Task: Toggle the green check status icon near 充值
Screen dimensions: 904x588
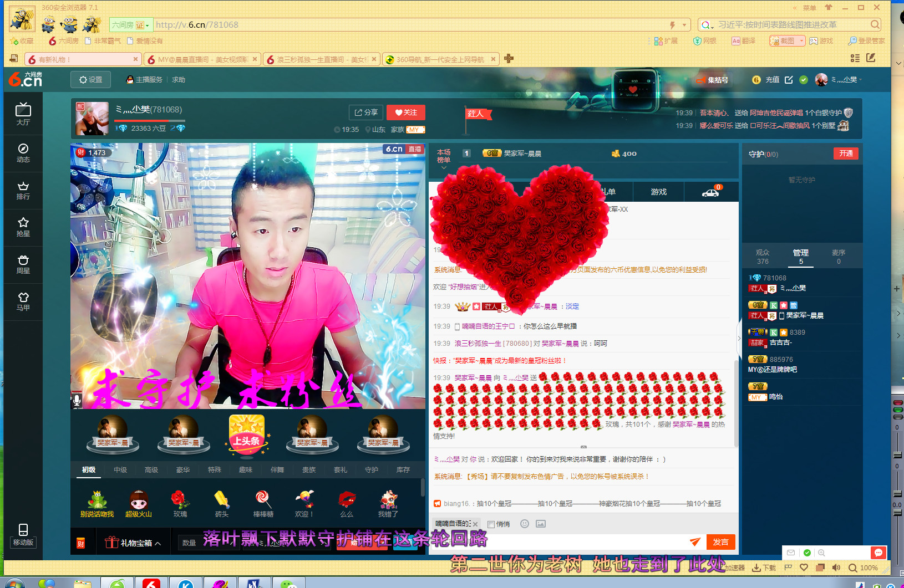Action: [x=804, y=80]
